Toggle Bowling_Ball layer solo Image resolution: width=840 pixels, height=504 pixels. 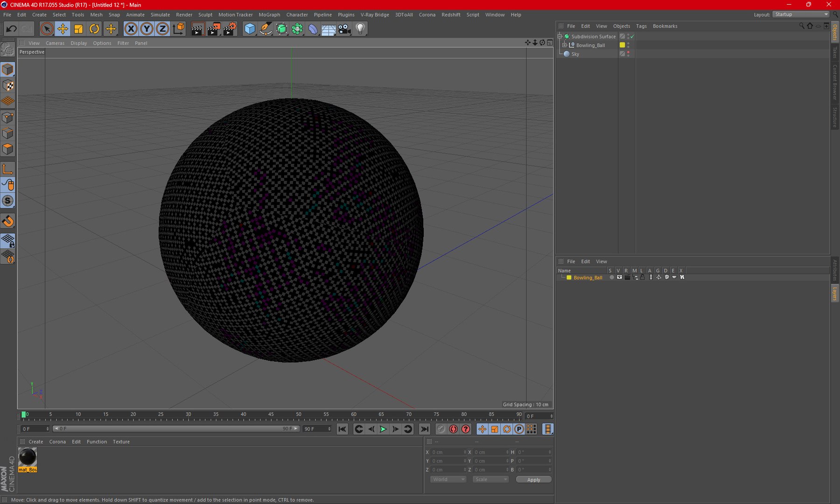click(611, 278)
